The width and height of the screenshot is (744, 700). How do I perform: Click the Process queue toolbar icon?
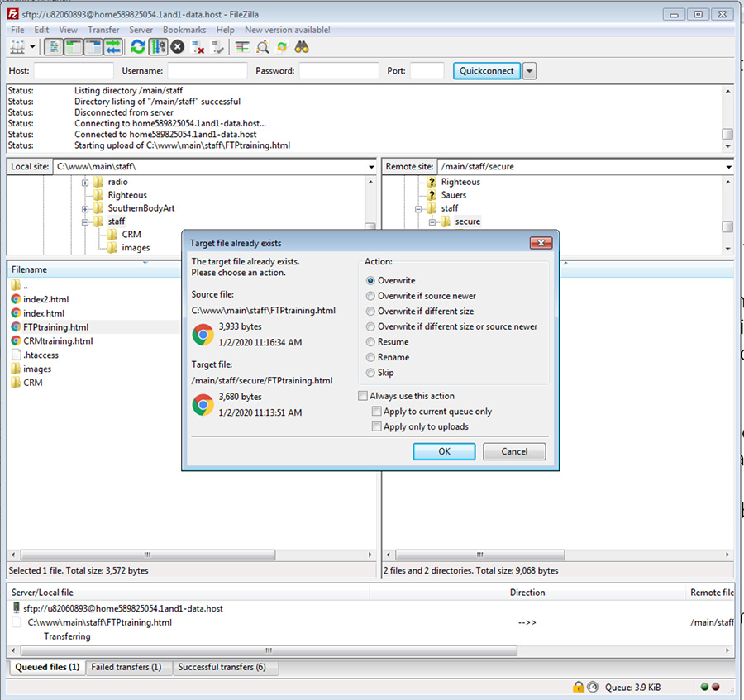157,47
